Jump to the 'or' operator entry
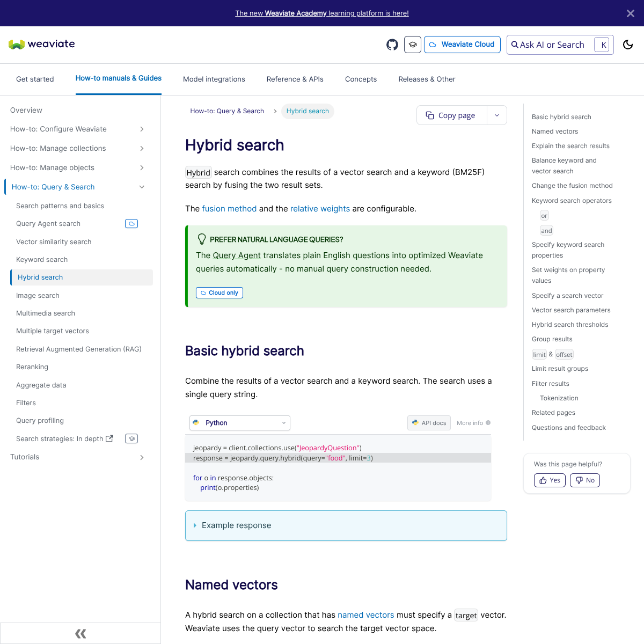Image resolution: width=644 pixels, height=644 pixels. point(544,216)
